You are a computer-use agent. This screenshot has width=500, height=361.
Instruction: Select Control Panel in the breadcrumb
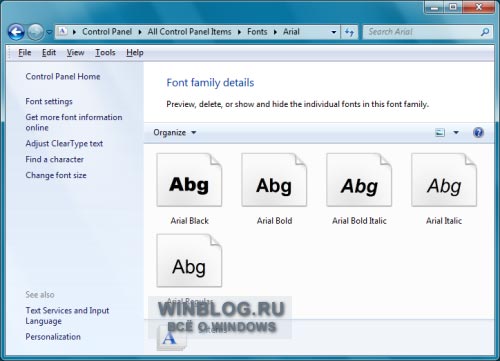(x=107, y=32)
